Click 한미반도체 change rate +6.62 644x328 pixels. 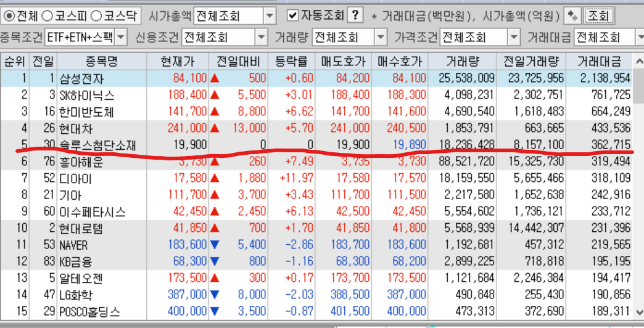pos(299,112)
